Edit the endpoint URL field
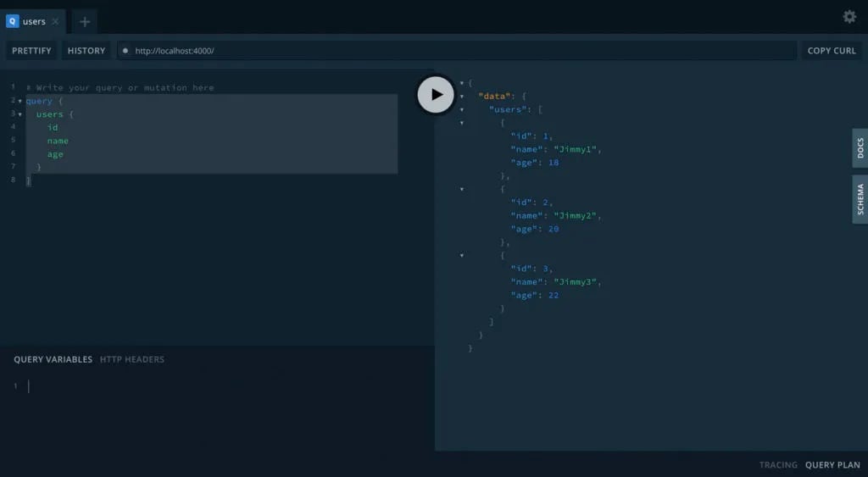Image resolution: width=868 pixels, height=477 pixels. pos(457,50)
